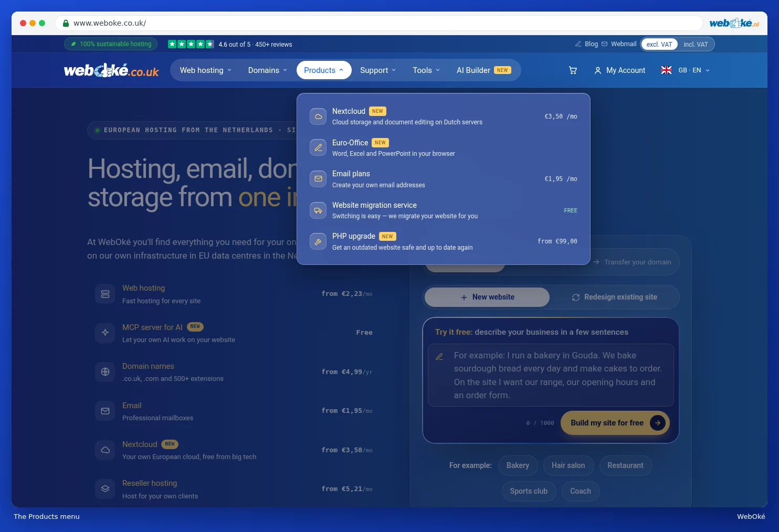Click the MCP server for AI sparkle icon
This screenshot has width=779, height=532.
[105, 333]
